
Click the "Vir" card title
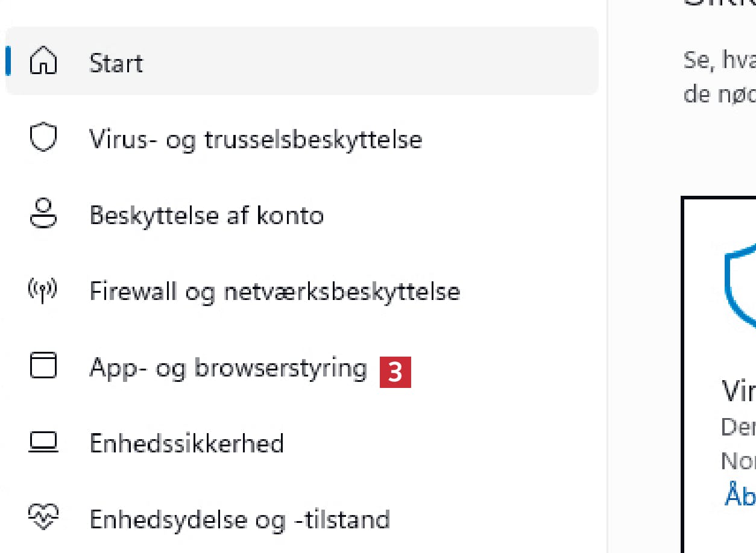(x=739, y=392)
